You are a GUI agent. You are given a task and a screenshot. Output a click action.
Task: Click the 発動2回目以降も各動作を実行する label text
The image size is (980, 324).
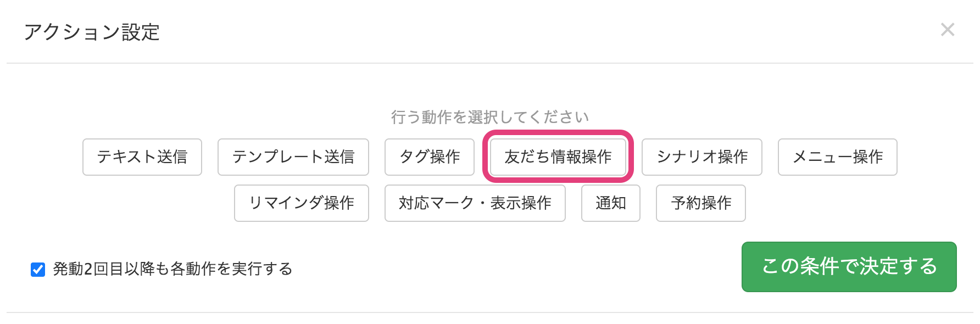tap(172, 269)
